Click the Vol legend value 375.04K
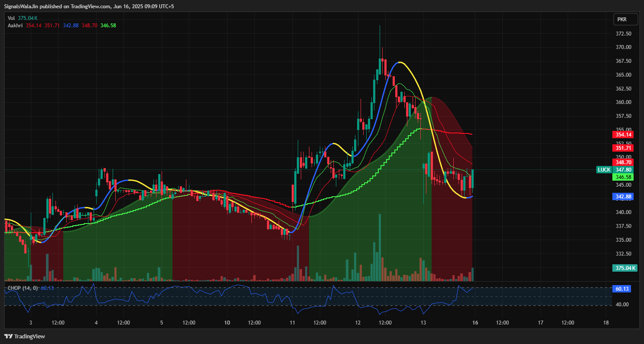Viewport: 644px width, 344px height. [x=28, y=18]
